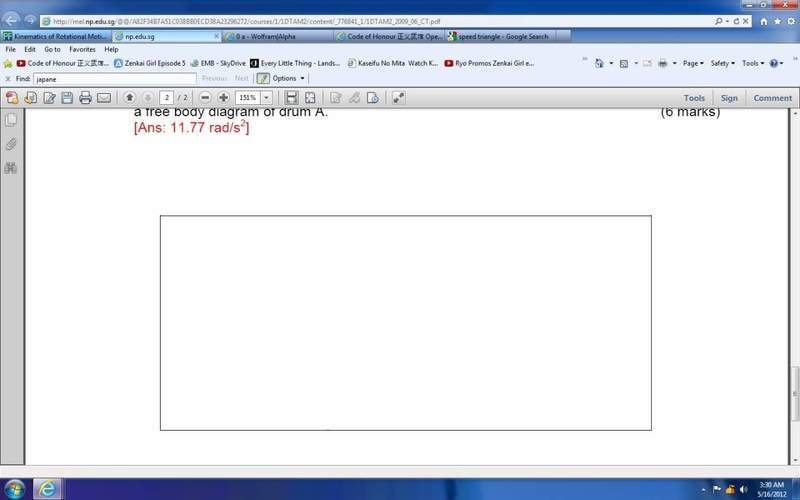
Task: Open the Every Little Thing bookmark
Action: pos(295,63)
